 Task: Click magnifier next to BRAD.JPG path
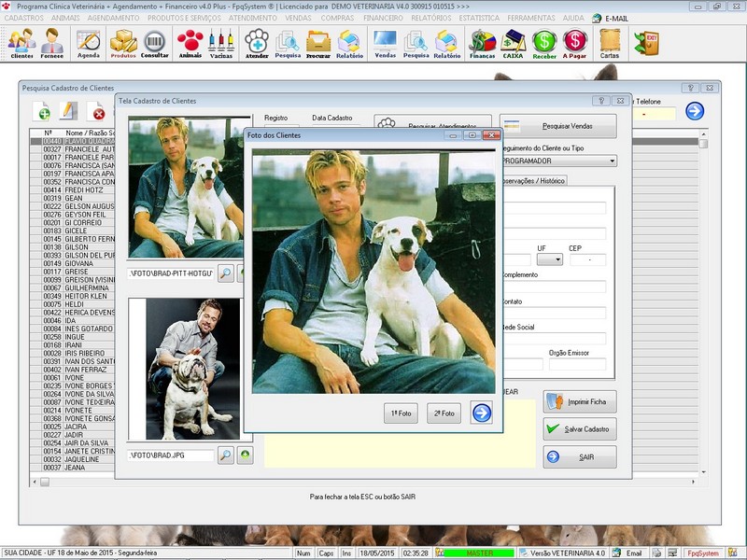226,455
